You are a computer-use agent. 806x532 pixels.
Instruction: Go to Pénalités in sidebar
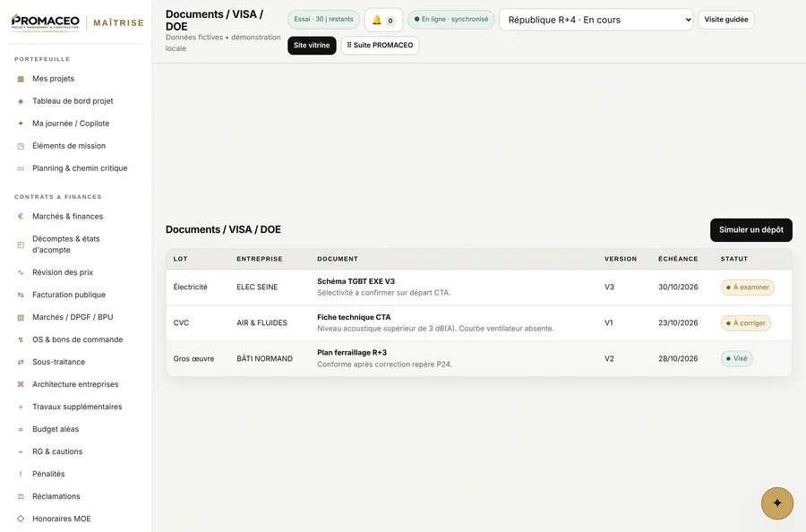coord(48,474)
